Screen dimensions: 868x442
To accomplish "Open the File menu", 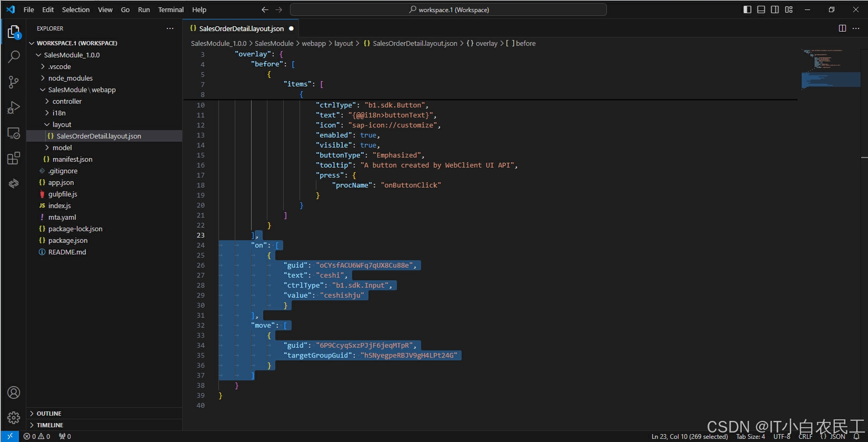I will tap(29, 9).
